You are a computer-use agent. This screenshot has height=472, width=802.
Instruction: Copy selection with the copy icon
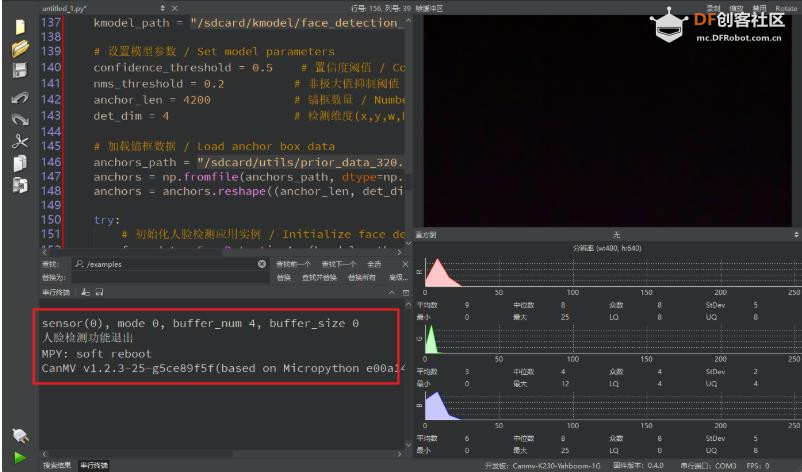pos(19,163)
